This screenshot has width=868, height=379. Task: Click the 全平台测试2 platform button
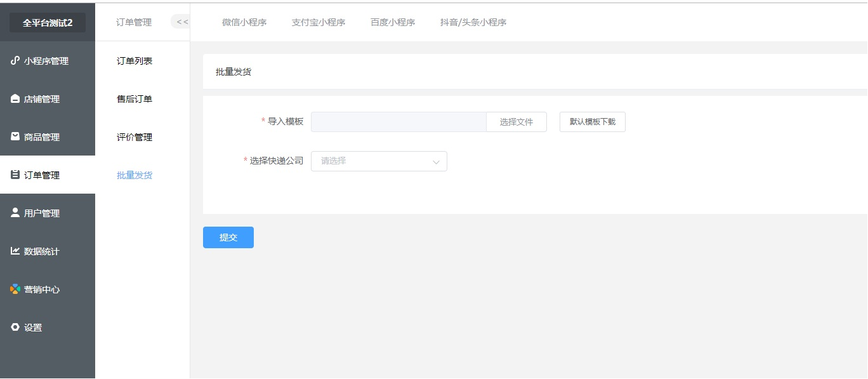(48, 22)
